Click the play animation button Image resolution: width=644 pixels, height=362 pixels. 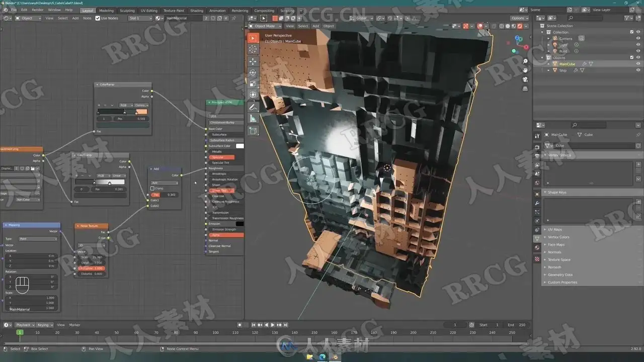click(273, 325)
